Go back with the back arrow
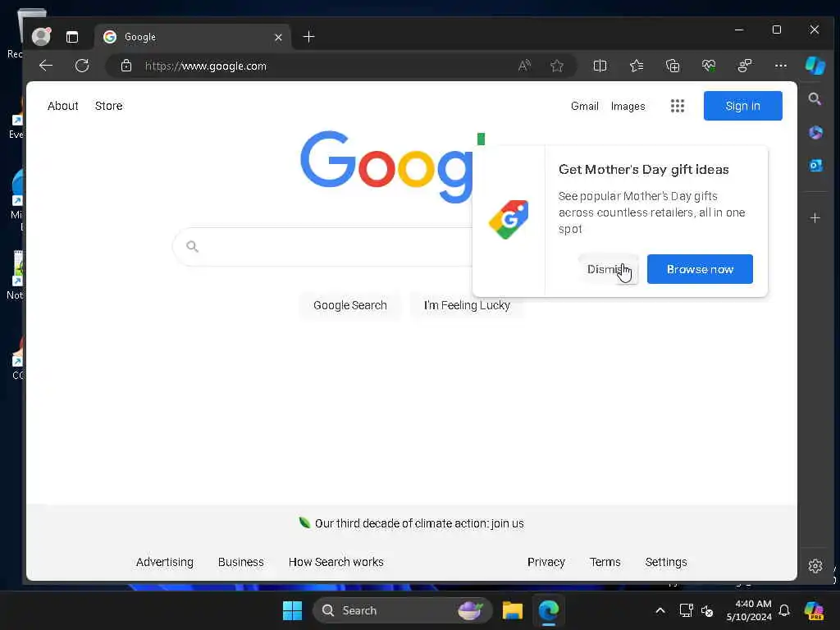This screenshot has height=630, width=840. (x=46, y=66)
